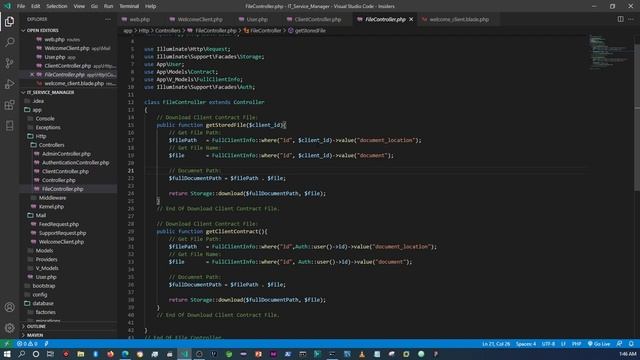Open the Extensions view
This screenshot has width=640, height=360.
pos(9,105)
